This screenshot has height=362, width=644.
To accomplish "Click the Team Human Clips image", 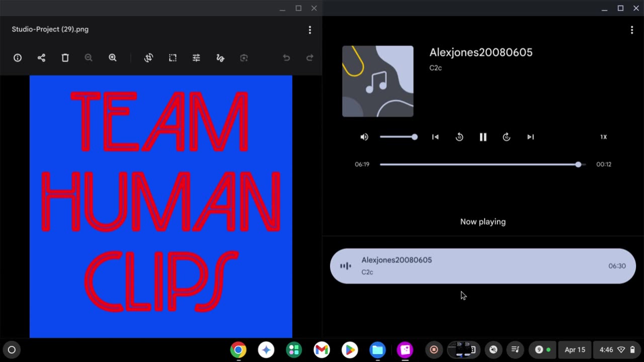I will click(x=161, y=207).
